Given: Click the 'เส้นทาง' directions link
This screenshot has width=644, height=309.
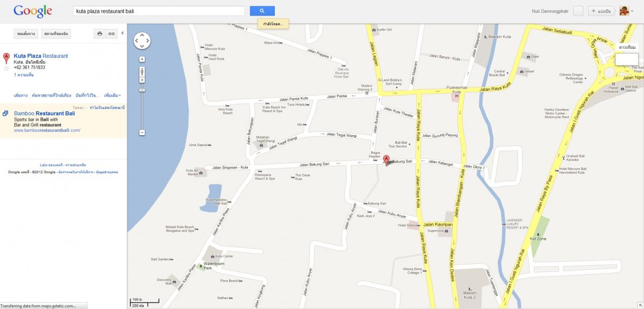Looking at the screenshot, I should click(20, 95).
